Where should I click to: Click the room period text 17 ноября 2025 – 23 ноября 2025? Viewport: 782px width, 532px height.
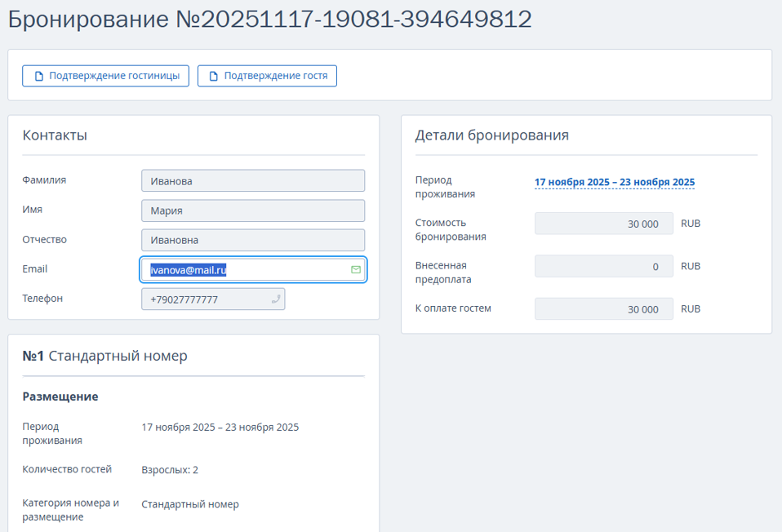point(220,428)
